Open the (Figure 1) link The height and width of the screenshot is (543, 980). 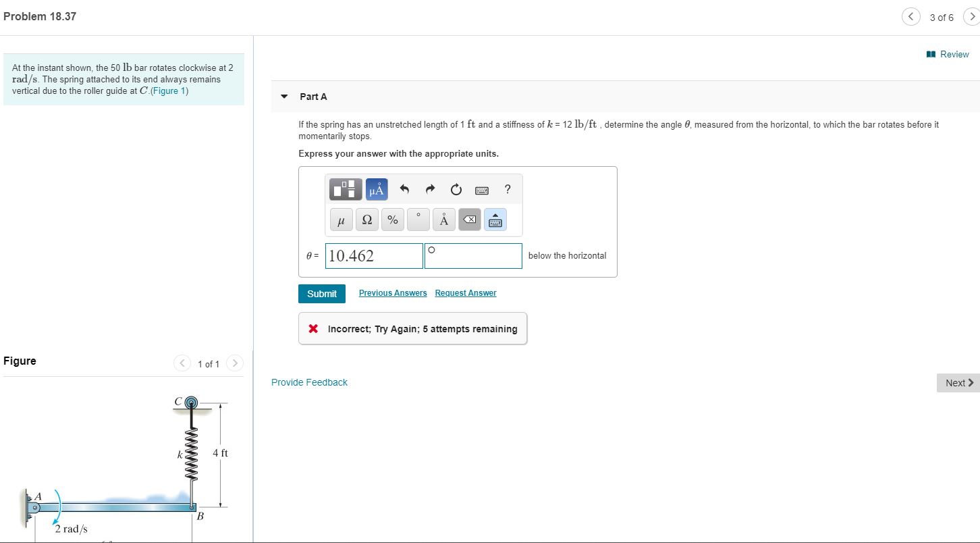coord(169,90)
